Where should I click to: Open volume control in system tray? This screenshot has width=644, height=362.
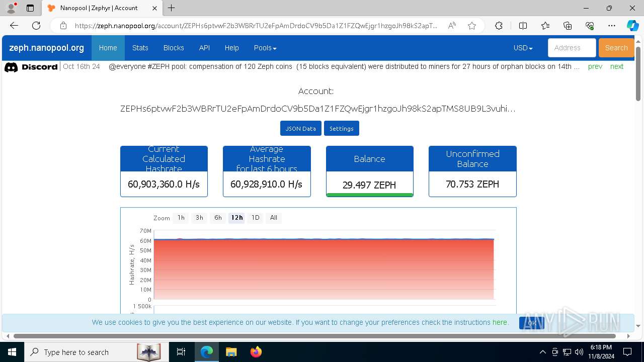[x=579, y=352]
